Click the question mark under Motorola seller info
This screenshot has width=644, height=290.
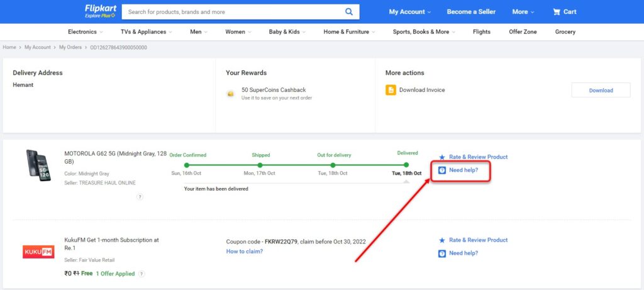coord(140,197)
